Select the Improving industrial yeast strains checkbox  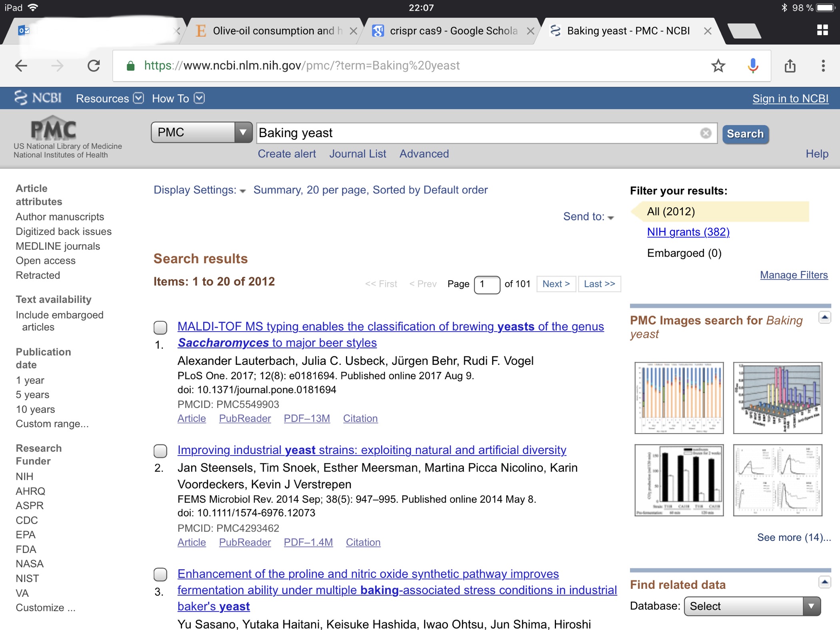click(x=160, y=451)
